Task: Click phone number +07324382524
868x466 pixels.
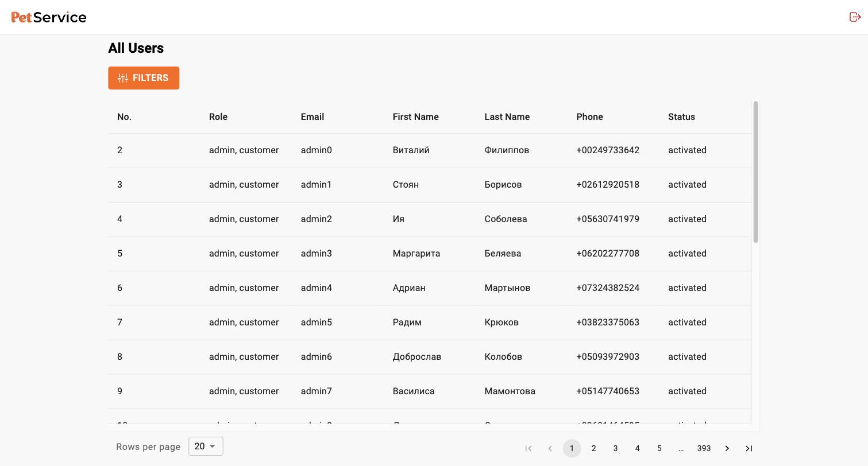Action: click(x=608, y=288)
